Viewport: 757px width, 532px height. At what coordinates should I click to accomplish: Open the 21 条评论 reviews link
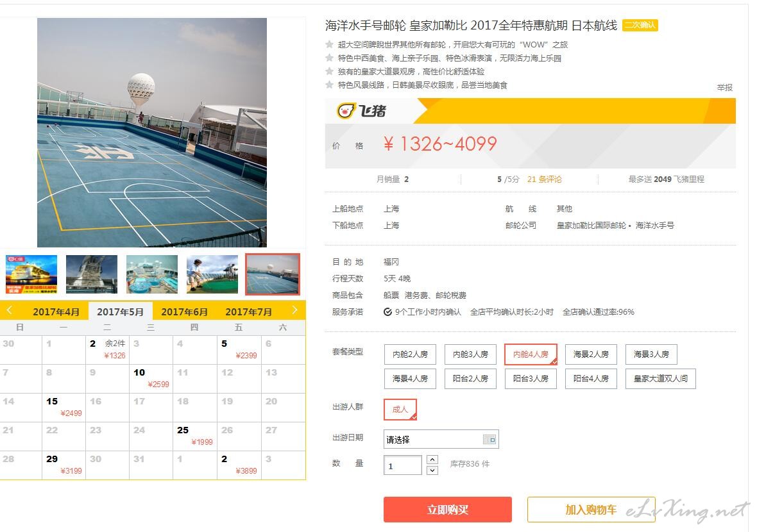tap(544, 179)
